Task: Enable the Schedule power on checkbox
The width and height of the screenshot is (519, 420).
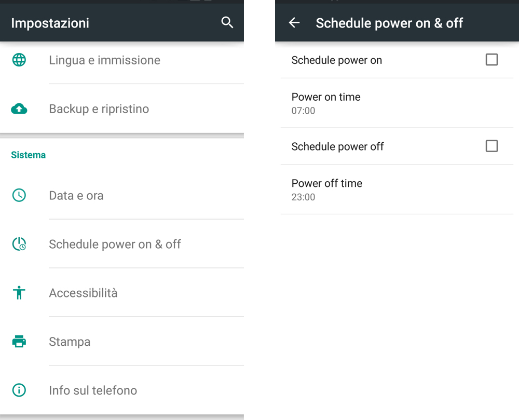Action: tap(491, 60)
